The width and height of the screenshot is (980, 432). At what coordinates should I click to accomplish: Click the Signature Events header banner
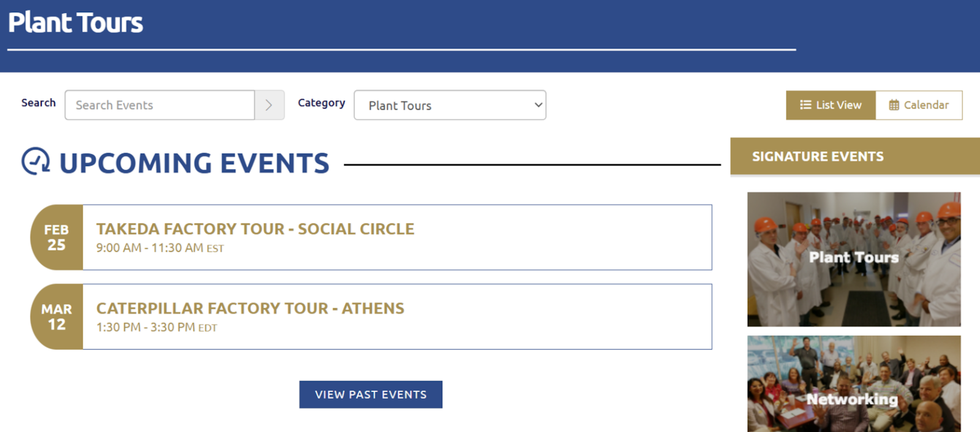854,156
